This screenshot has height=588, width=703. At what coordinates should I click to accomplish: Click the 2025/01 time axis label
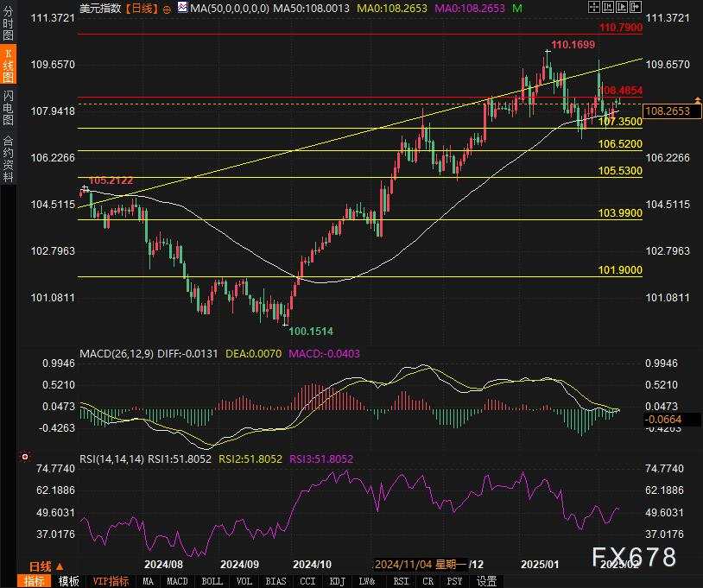[540, 564]
